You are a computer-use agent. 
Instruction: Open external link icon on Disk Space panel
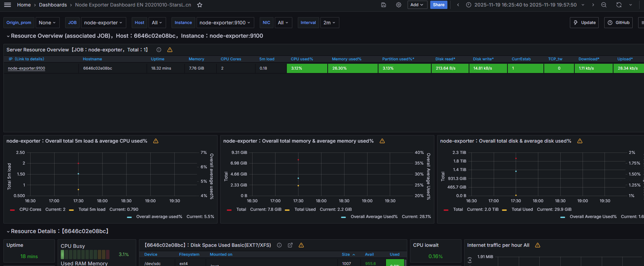pyautogui.click(x=290, y=245)
